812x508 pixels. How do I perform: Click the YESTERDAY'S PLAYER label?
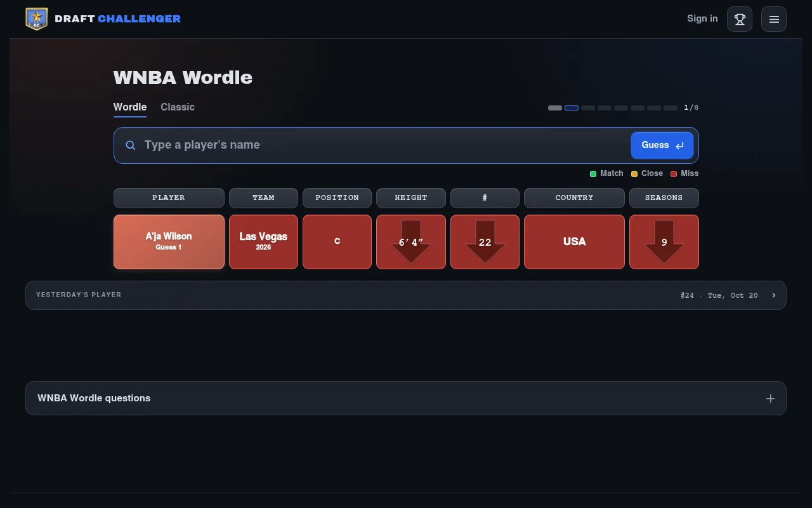[79, 295]
